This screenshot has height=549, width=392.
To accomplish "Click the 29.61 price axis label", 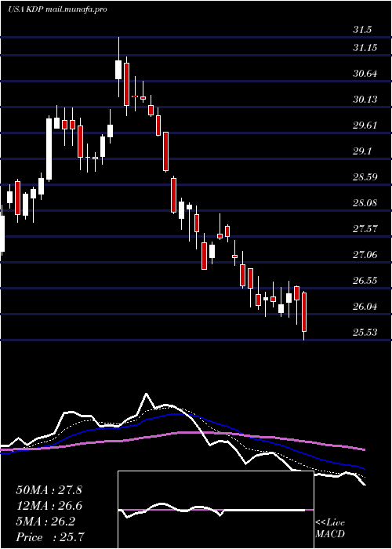I will point(365,125).
